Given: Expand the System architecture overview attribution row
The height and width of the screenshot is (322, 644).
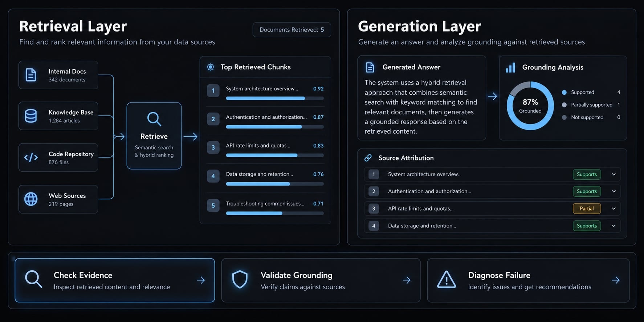Looking at the screenshot, I should [x=614, y=174].
